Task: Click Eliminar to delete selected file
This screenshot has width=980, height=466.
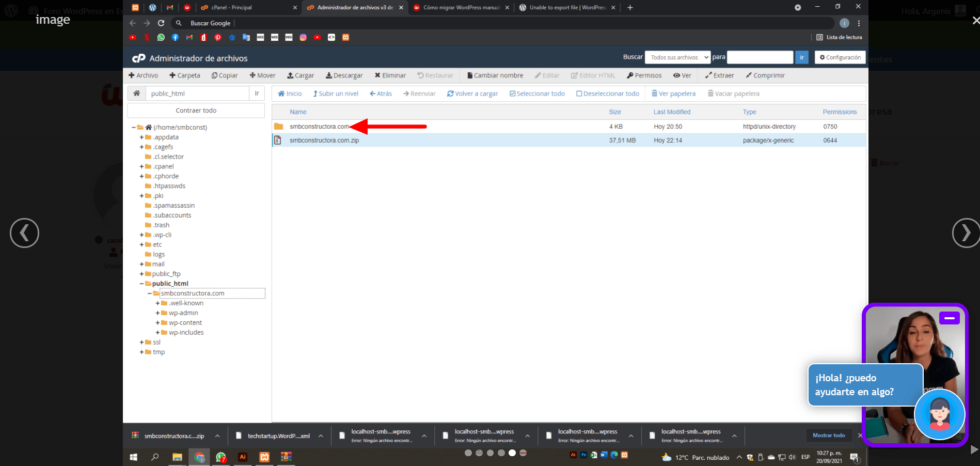Action: (390, 75)
